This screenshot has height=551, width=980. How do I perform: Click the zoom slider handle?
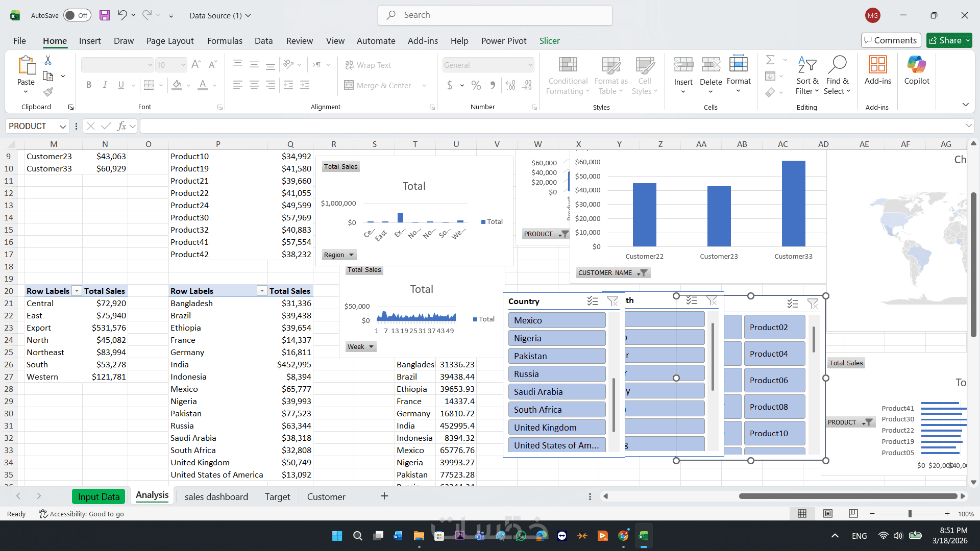click(910, 514)
